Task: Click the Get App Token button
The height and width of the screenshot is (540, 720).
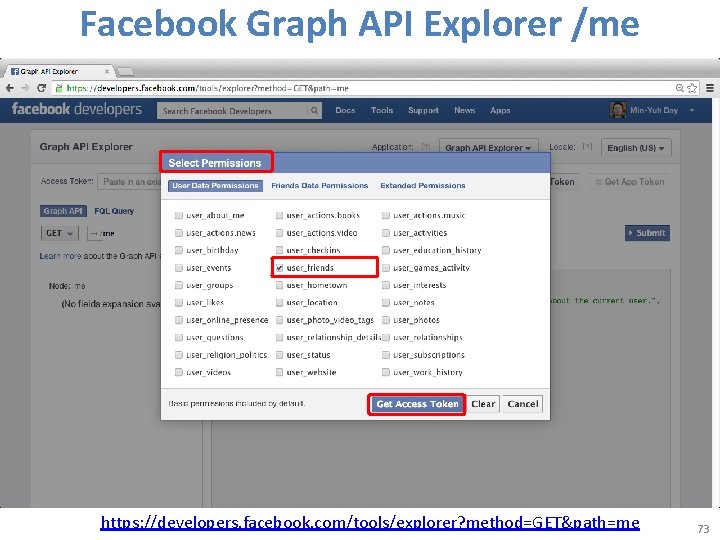Action: [x=630, y=182]
